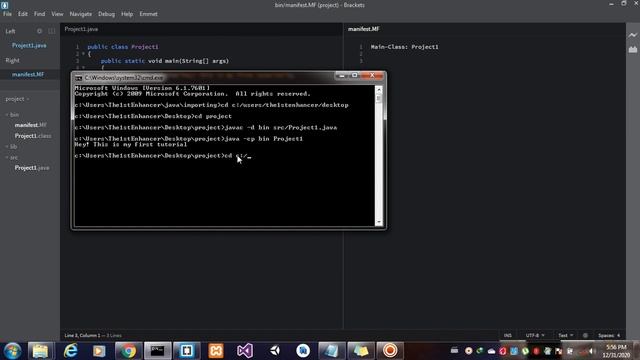Click cmd window scrollbar up arrow

pyautogui.click(x=379, y=89)
